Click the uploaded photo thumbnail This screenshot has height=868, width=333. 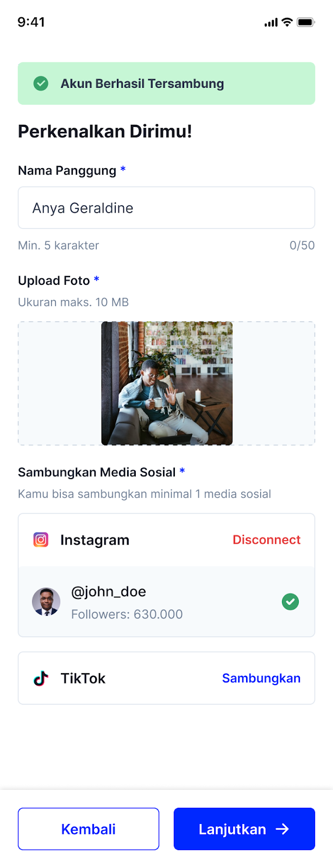coord(167,384)
